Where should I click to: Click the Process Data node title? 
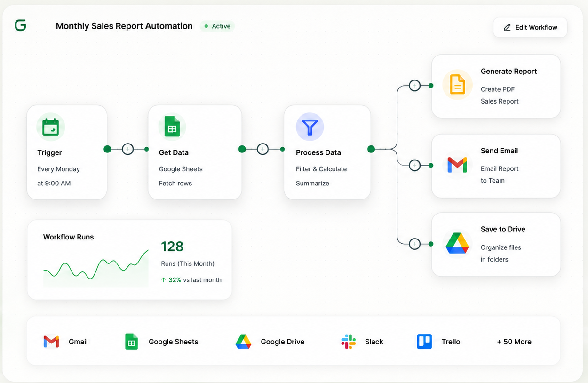tap(318, 152)
